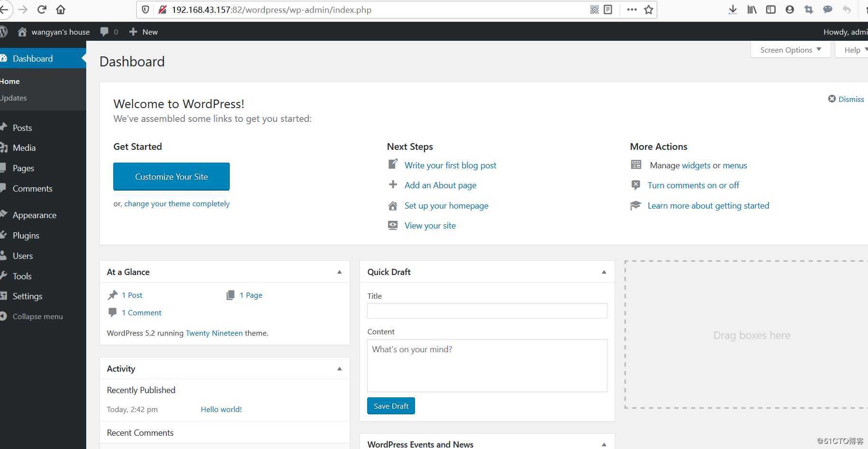Open the browser library icon
The image size is (868, 449).
(x=752, y=9)
